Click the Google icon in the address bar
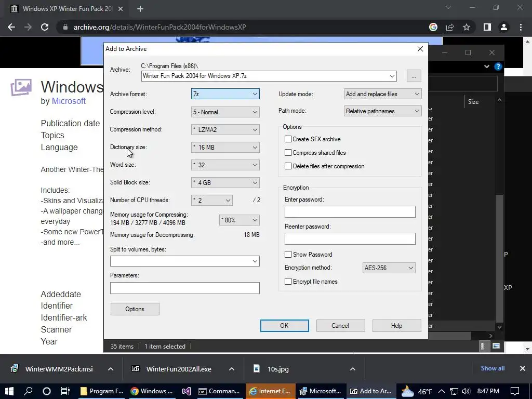Image resolution: width=532 pixels, height=399 pixels. [433, 27]
